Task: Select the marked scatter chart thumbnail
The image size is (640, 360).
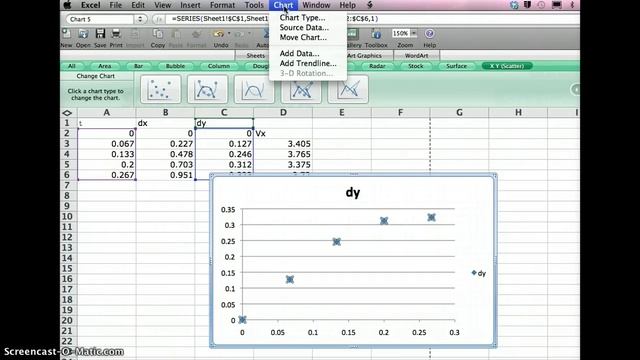Action: click(x=160, y=89)
